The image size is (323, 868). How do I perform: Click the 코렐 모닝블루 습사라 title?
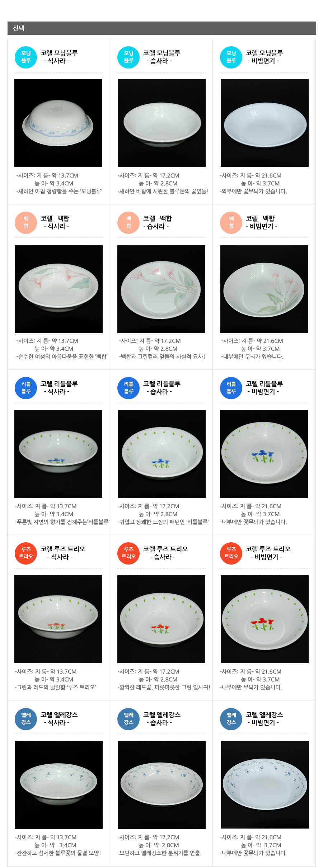[161, 57]
